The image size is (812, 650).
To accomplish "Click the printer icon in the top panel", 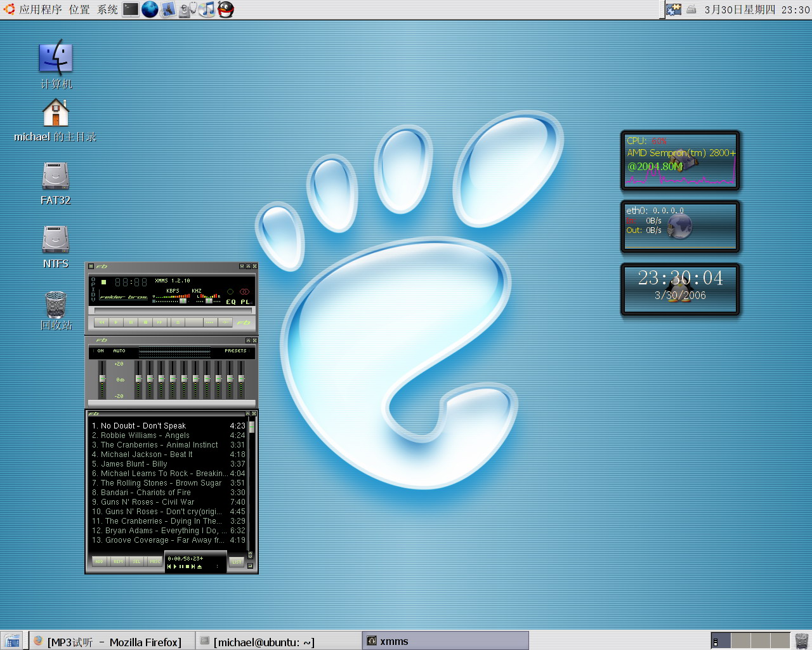I will tap(691, 10).
